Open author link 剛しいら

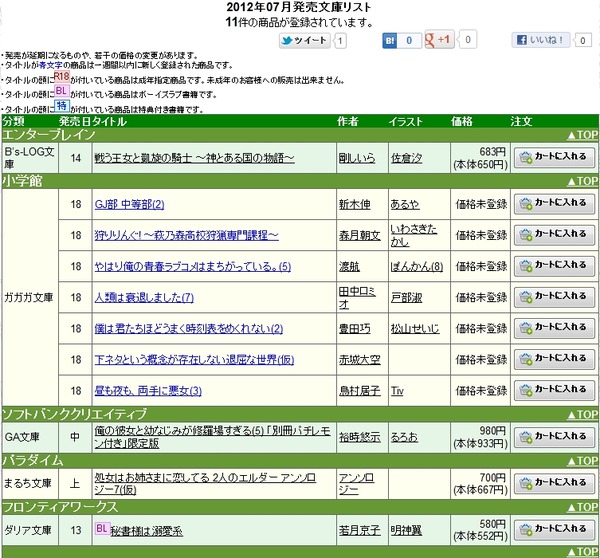[357, 158]
